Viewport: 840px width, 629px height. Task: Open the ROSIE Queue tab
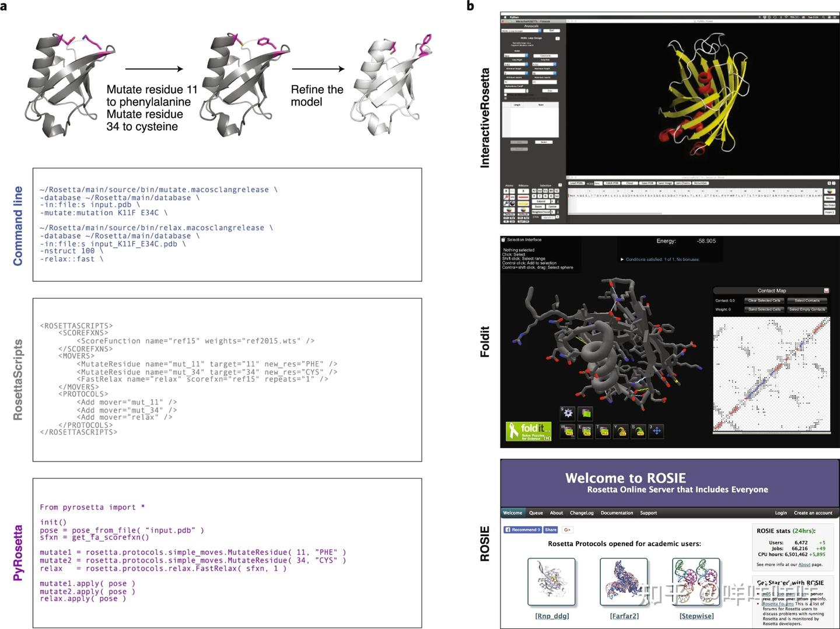(x=535, y=513)
